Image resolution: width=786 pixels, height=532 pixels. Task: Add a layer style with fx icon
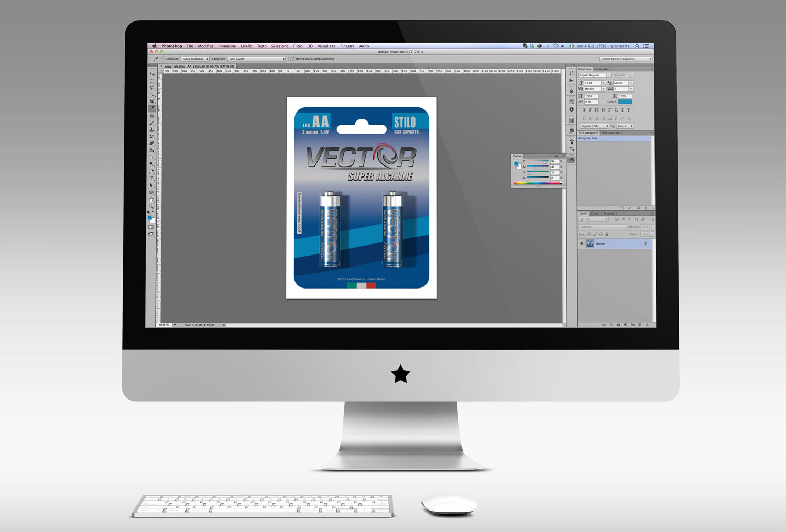(x=611, y=325)
